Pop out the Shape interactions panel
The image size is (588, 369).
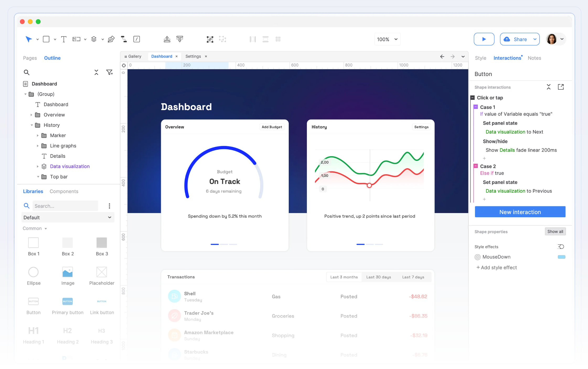pyautogui.click(x=561, y=87)
